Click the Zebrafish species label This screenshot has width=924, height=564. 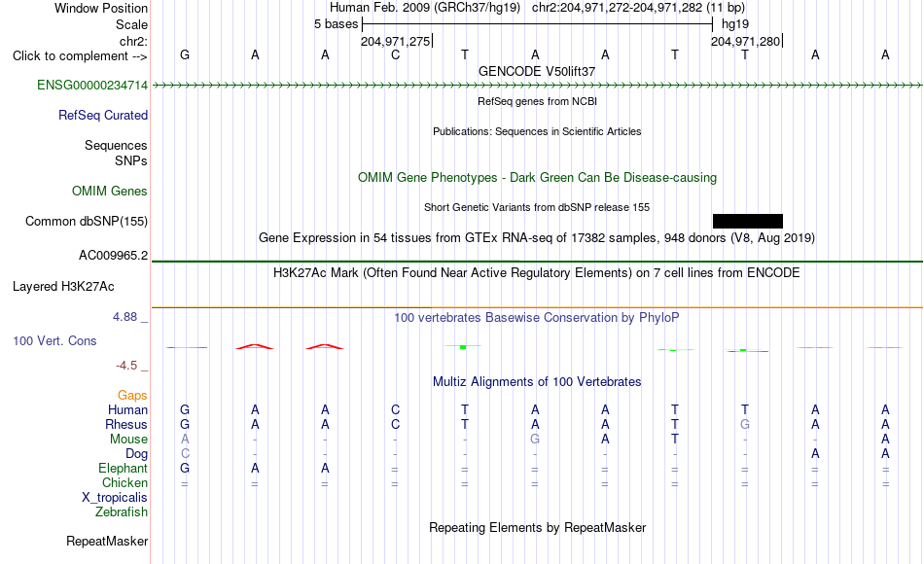coord(122,511)
